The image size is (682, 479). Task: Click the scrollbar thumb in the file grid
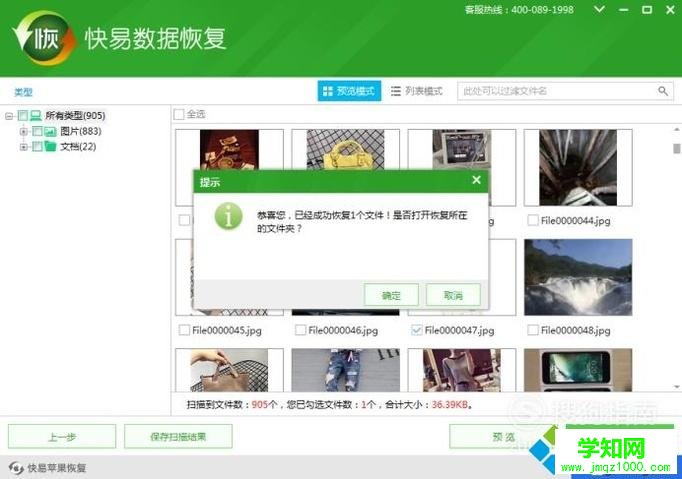point(676,148)
